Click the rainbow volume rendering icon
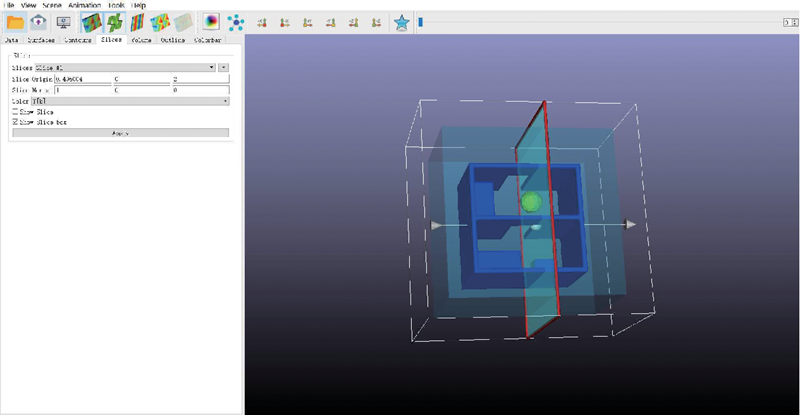 point(160,22)
